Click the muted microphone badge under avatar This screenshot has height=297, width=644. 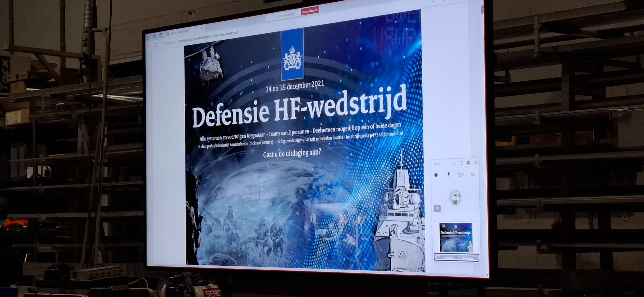(x=437, y=208)
